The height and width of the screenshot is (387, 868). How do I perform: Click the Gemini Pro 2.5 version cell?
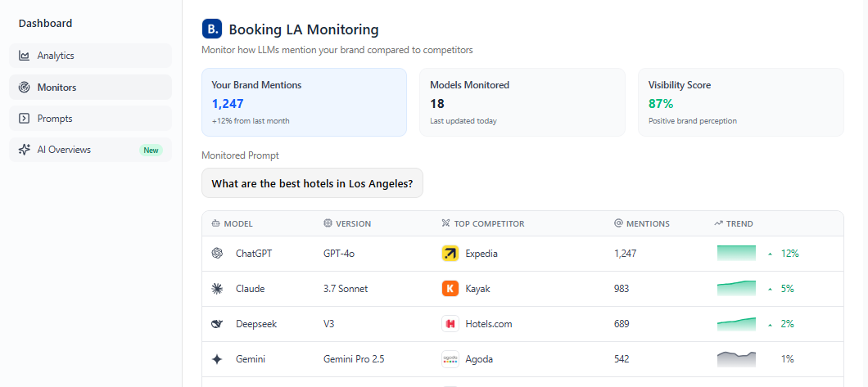point(354,359)
